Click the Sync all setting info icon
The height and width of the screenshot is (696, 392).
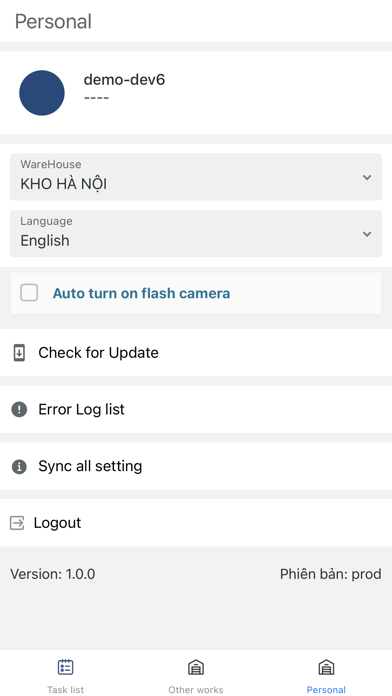click(x=19, y=467)
